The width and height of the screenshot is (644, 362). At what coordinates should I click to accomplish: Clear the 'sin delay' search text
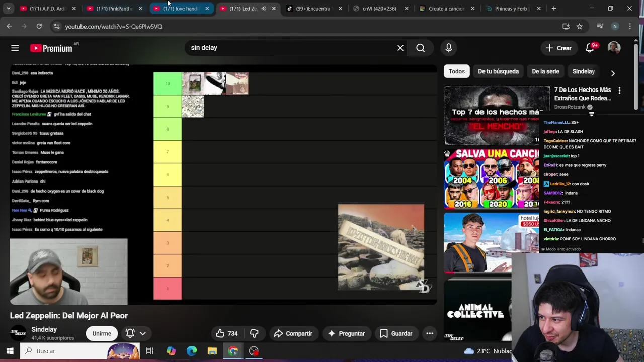tap(400, 48)
